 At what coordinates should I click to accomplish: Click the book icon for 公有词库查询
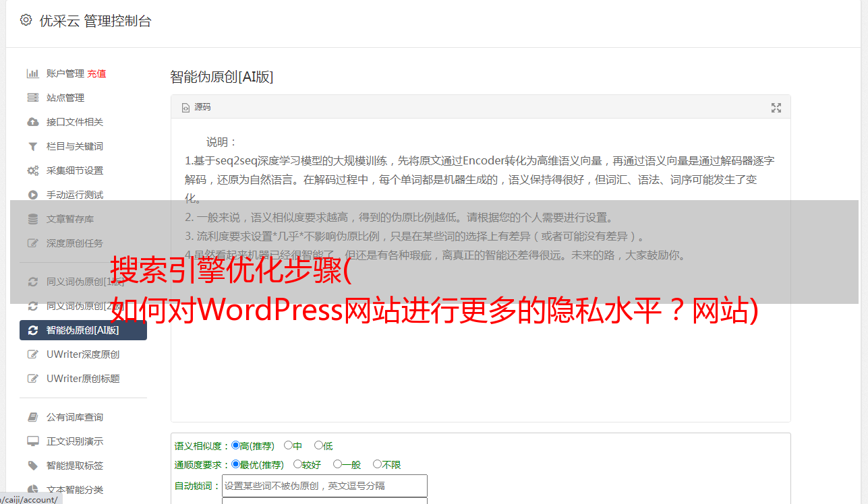pos(32,417)
